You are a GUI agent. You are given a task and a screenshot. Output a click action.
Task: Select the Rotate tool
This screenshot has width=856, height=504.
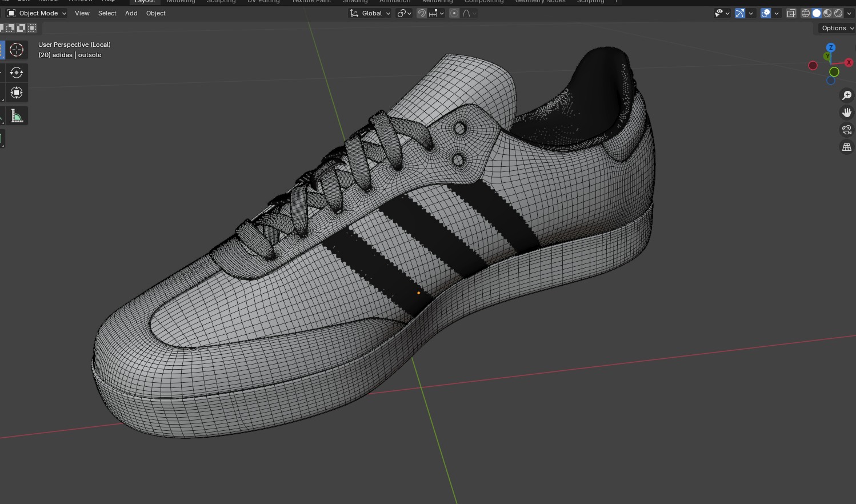pos(17,72)
